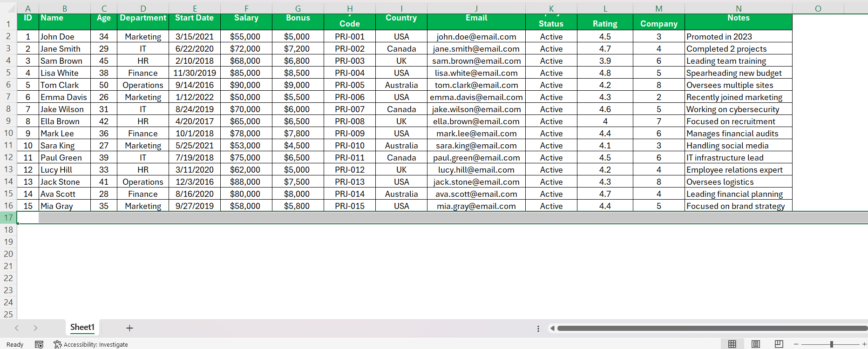Viewport: 868px width, 349px height.
Task: Select start date 11/30/2019 cell
Action: coord(195,73)
